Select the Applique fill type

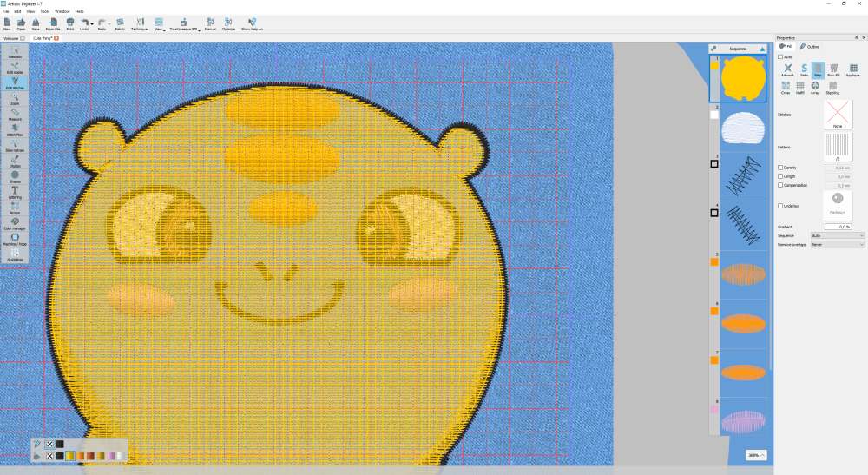847,69
